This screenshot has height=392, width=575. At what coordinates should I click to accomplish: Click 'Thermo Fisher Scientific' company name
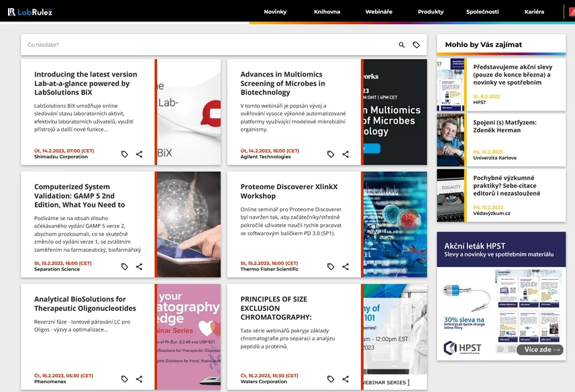point(270,269)
